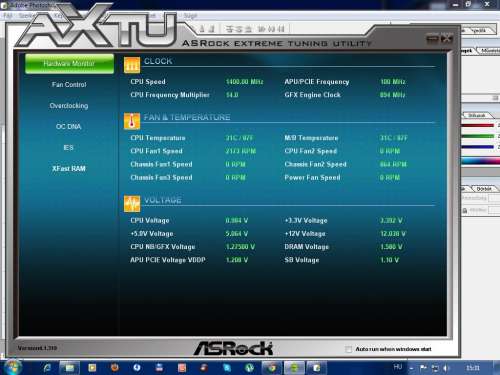Click the +12V Voltage label

pos(305,234)
